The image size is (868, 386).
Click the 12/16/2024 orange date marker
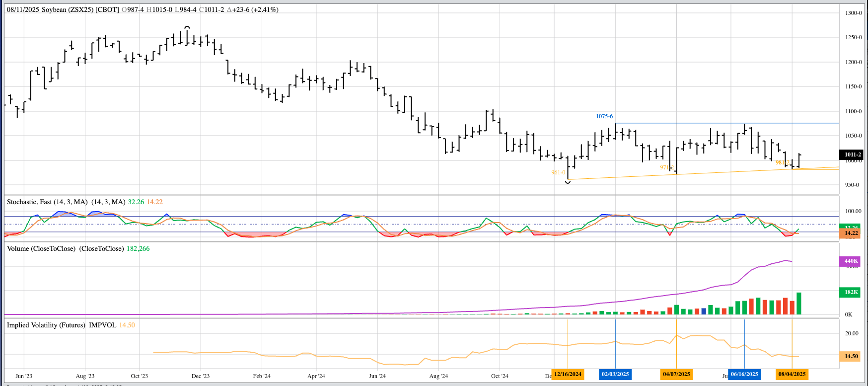[x=568, y=374]
